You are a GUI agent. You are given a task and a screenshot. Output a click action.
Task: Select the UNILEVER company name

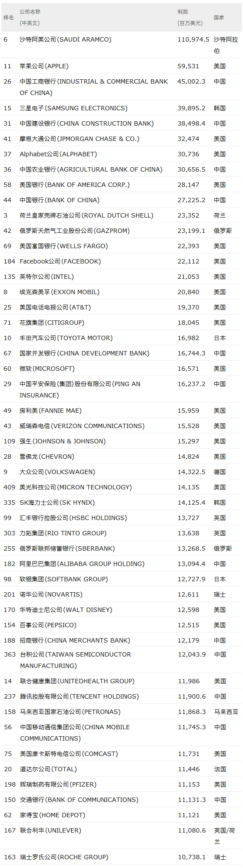tap(51, 830)
